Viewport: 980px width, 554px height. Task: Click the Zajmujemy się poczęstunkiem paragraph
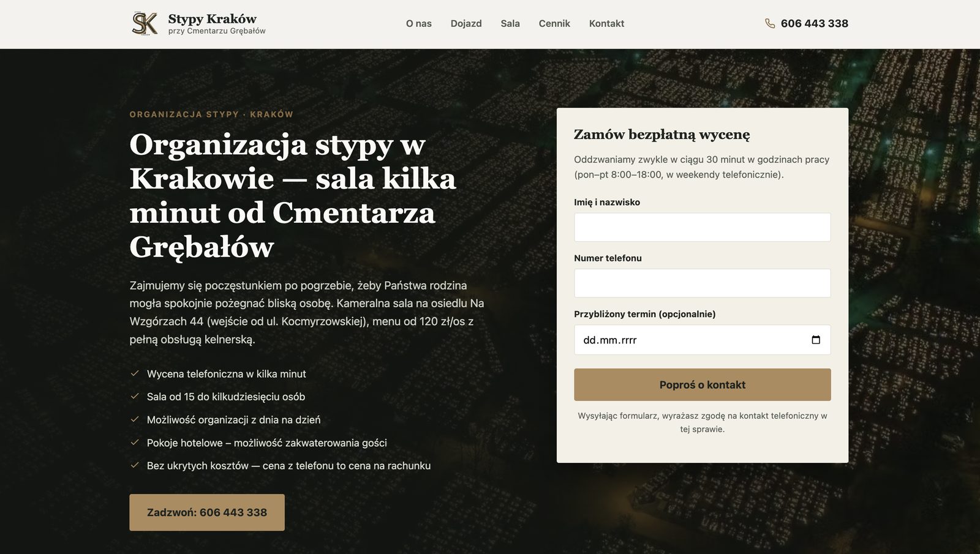[307, 312]
